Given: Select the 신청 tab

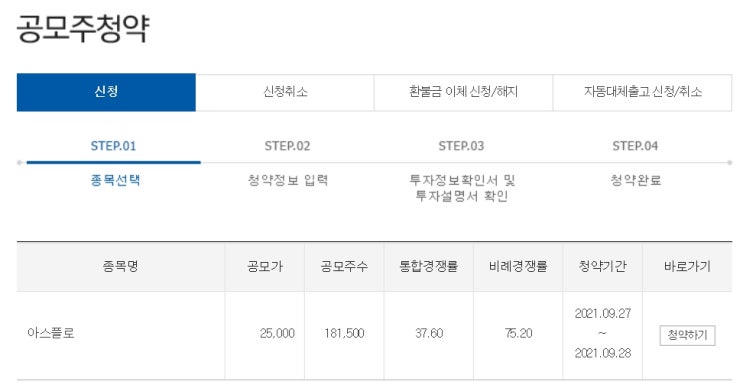Looking at the screenshot, I should pyautogui.click(x=106, y=92).
